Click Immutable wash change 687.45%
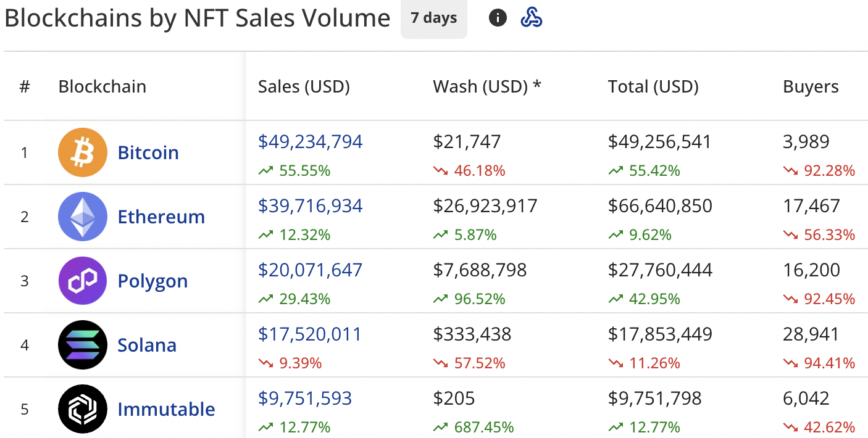This screenshot has height=438, width=868. point(474,427)
